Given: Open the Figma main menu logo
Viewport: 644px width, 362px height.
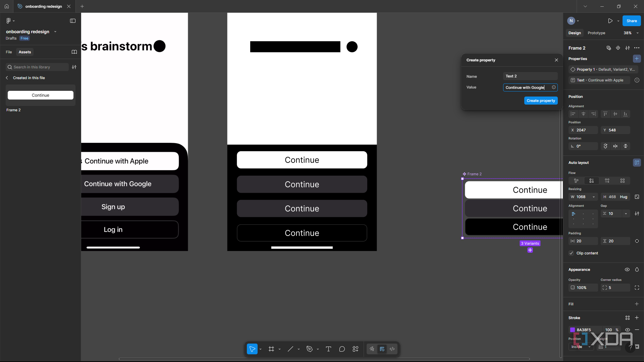Looking at the screenshot, I should (x=9, y=21).
